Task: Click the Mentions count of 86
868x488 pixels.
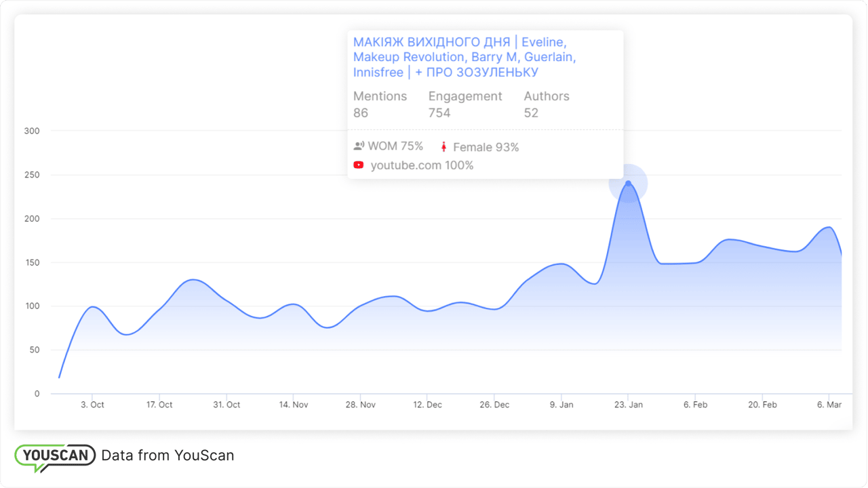Action: click(x=361, y=113)
